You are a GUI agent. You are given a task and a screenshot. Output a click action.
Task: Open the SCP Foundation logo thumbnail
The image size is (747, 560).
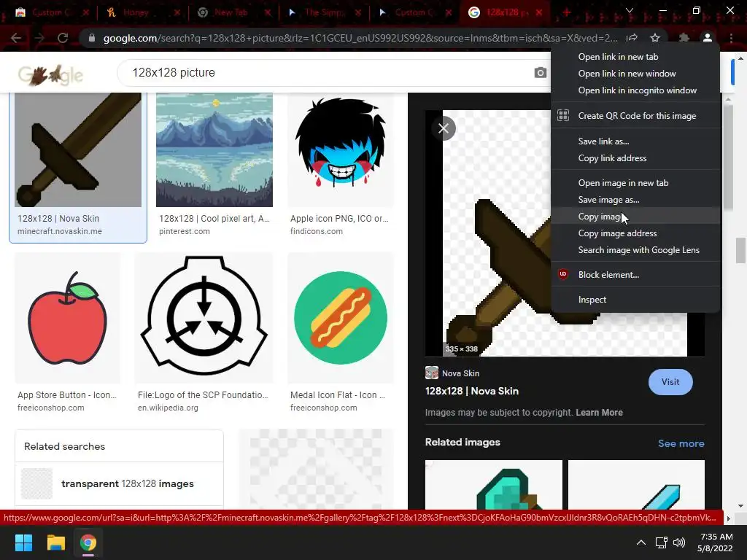204,318
